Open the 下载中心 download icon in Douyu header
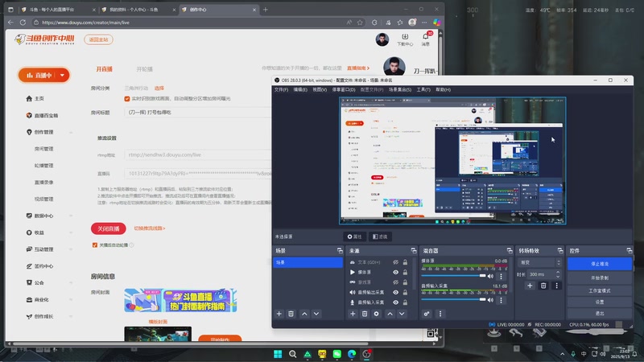This screenshot has height=362, width=644. (405, 36)
